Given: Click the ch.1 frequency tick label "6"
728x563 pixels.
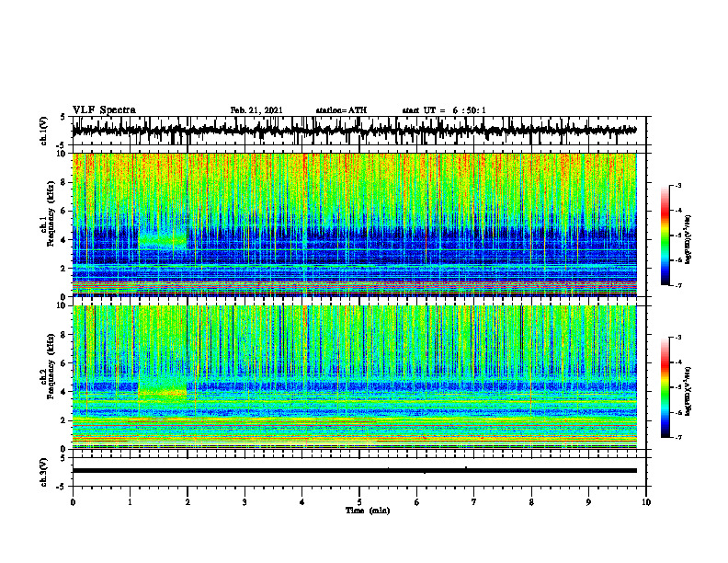Looking at the screenshot, I should point(64,211).
